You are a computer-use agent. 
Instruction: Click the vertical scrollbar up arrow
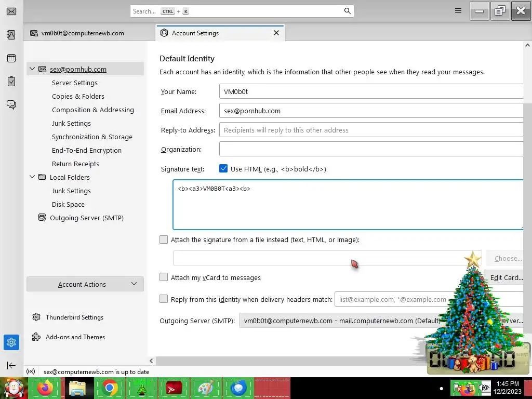click(527, 45)
